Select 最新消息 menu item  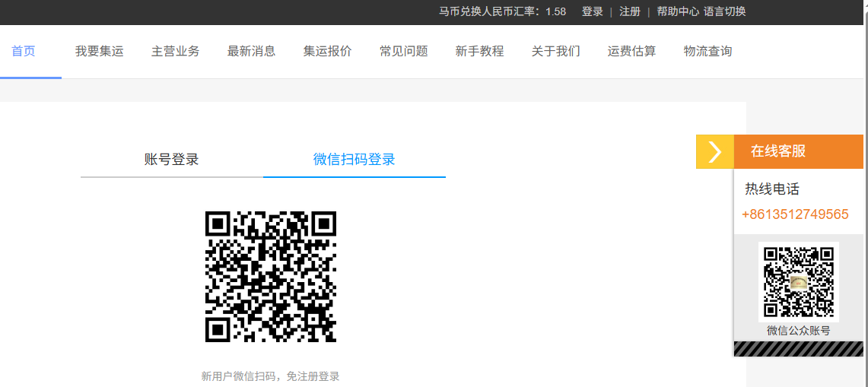coord(251,52)
